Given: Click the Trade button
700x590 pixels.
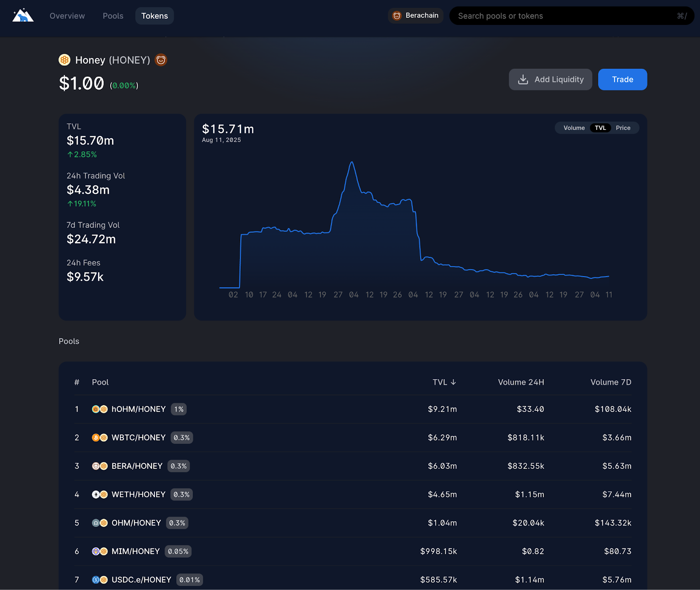Looking at the screenshot, I should coord(622,79).
